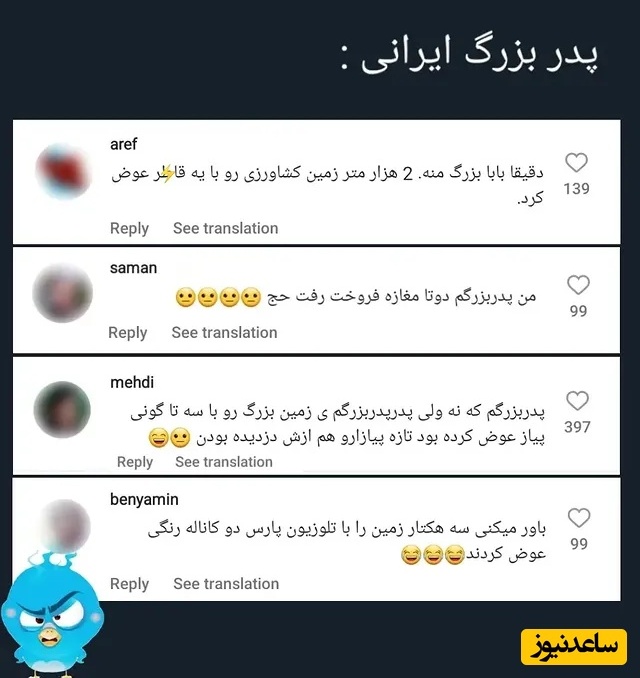The image size is (640, 678).
Task: Tap heart on mehdi's comment
Action: [577, 400]
